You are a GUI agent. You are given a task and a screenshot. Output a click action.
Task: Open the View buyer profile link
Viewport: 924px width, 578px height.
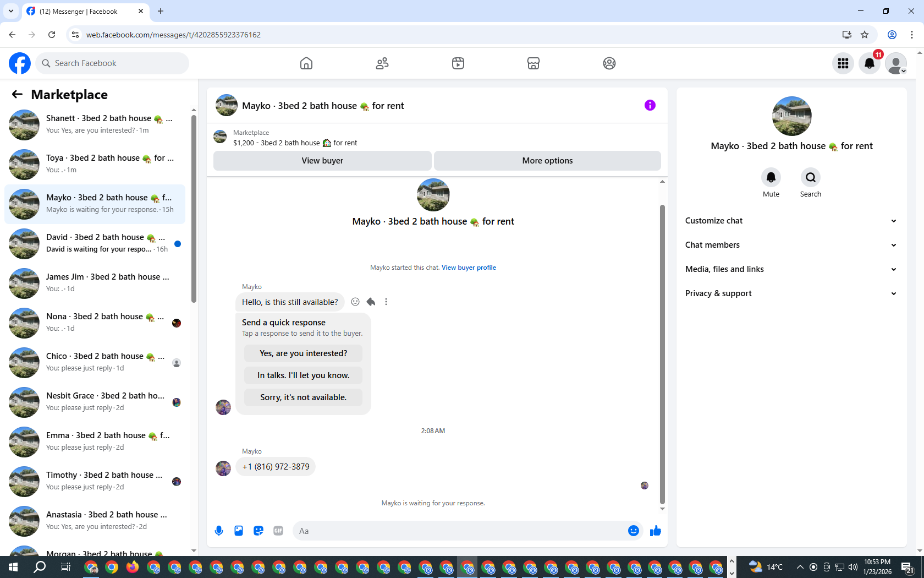point(469,268)
